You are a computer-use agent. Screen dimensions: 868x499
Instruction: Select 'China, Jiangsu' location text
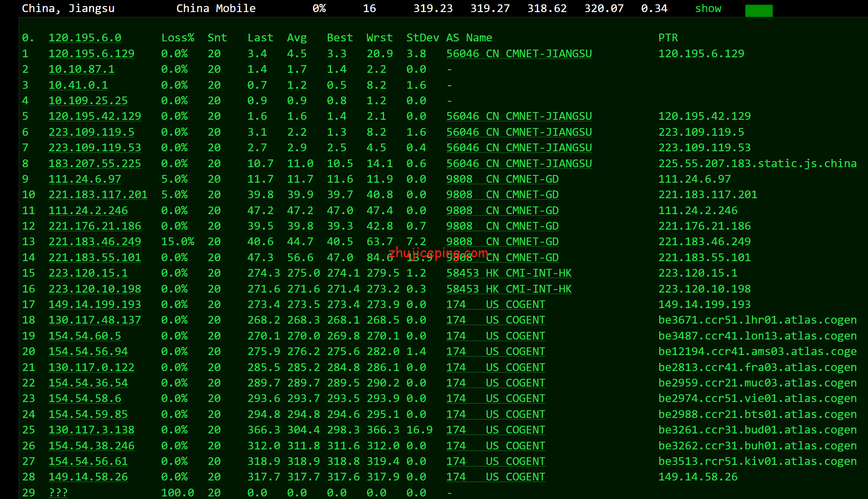(68, 8)
